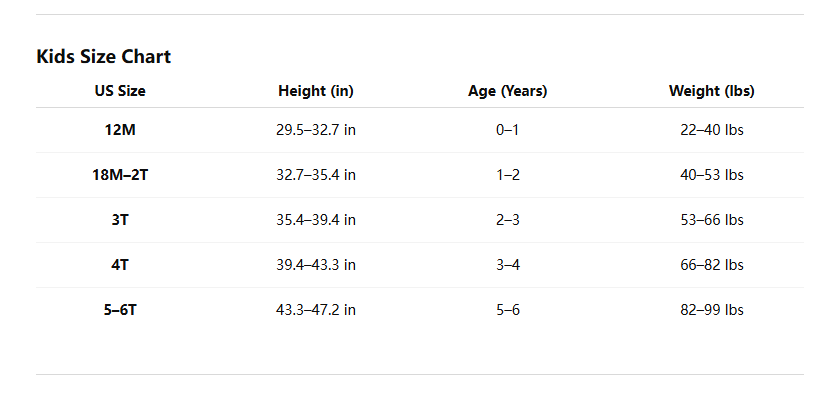Image resolution: width=834 pixels, height=404 pixels.
Task: Click the 32.7–35.4 in height cell
Action: [x=316, y=175]
